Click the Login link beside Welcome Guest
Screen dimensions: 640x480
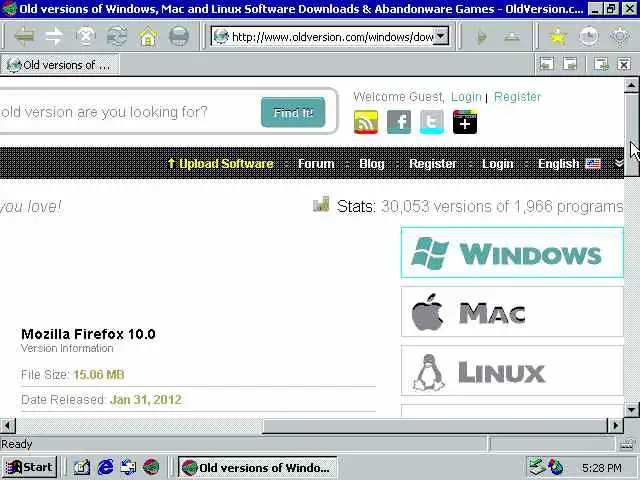[466, 97]
